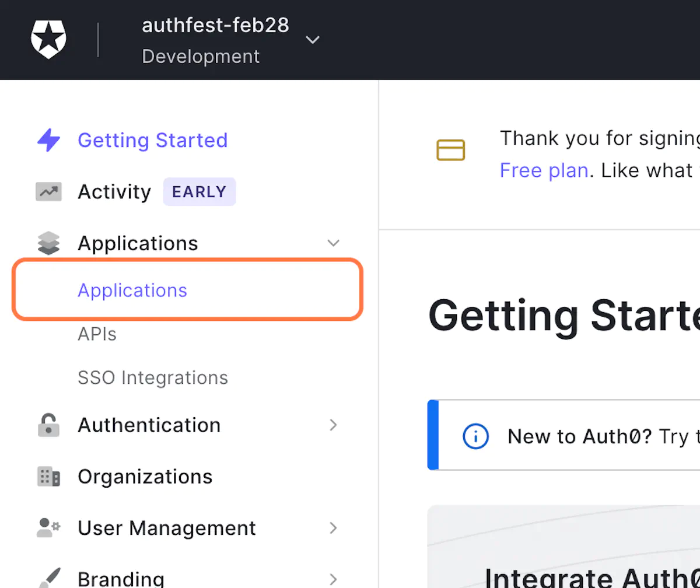Viewport: 700px width, 588px height.
Task: Open the Applications sub-item
Action: pyautogui.click(x=132, y=290)
